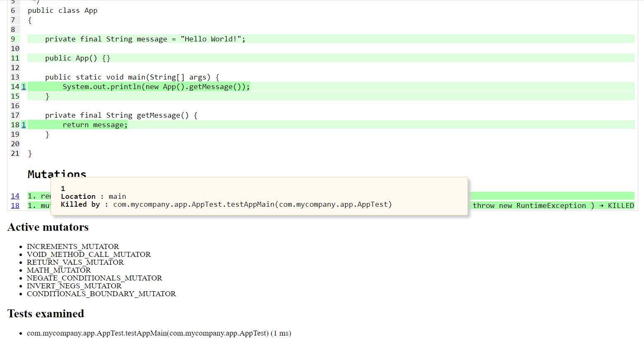Click CONDITIONALS_BOUNDARY_MUTATOR list entry
The height and width of the screenshot is (343, 644).
[x=101, y=294]
